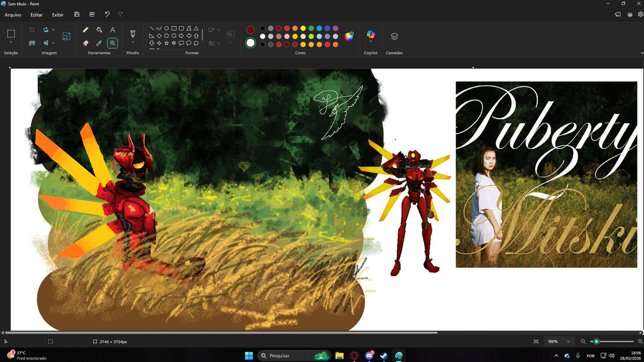Click the Pesquisar taskbar search box
This screenshot has height=362, width=644.
pos(294,355)
